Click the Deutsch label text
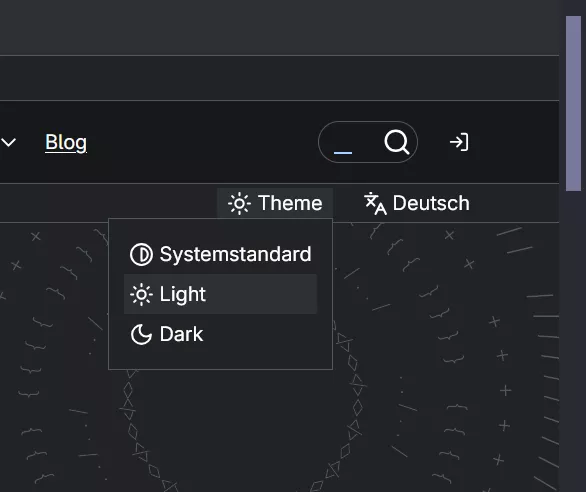This screenshot has height=492, width=586. click(431, 203)
